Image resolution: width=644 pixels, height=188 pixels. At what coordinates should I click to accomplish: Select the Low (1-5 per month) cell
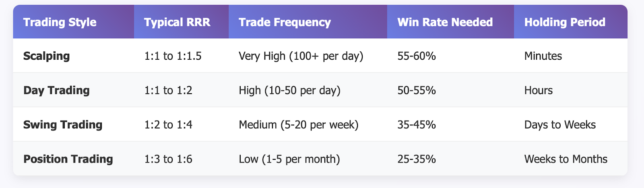[289, 159]
